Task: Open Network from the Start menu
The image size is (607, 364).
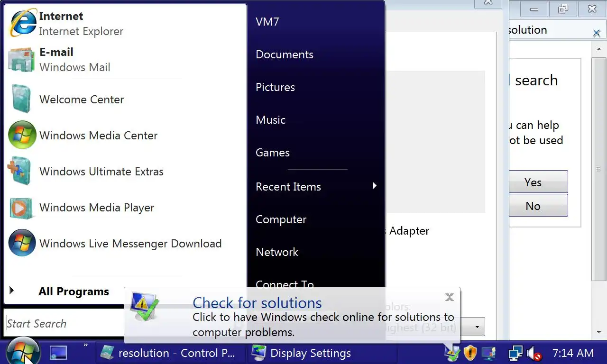Action: tap(277, 252)
